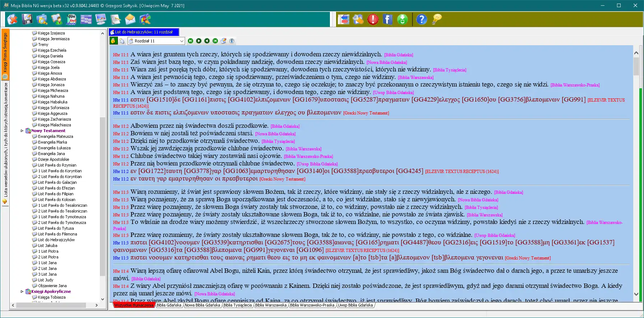
Task: Click the copy pages icon beside padlock
Action: coord(122,41)
